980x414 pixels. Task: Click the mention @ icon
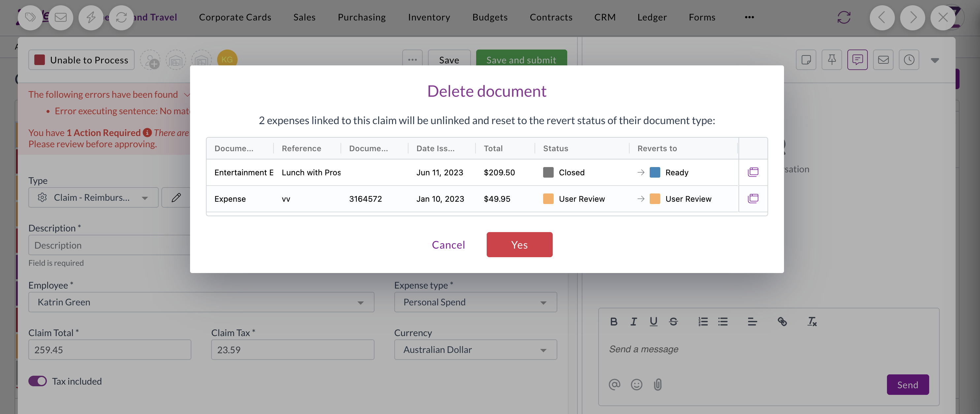pyautogui.click(x=614, y=384)
